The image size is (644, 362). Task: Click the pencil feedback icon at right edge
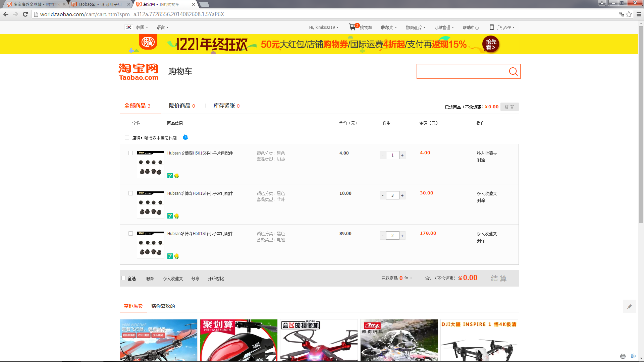pos(629,306)
